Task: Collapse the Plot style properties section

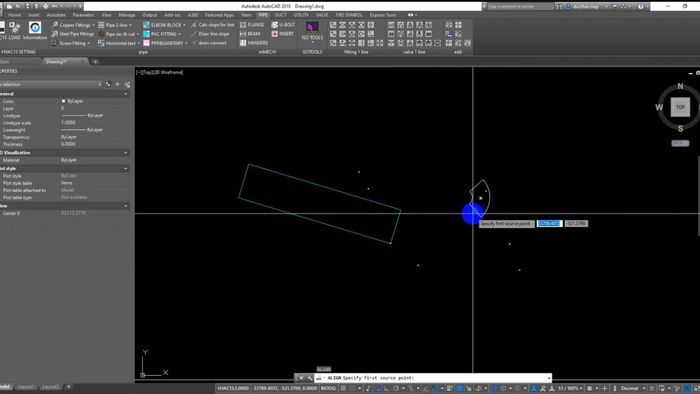Action: (x=125, y=169)
